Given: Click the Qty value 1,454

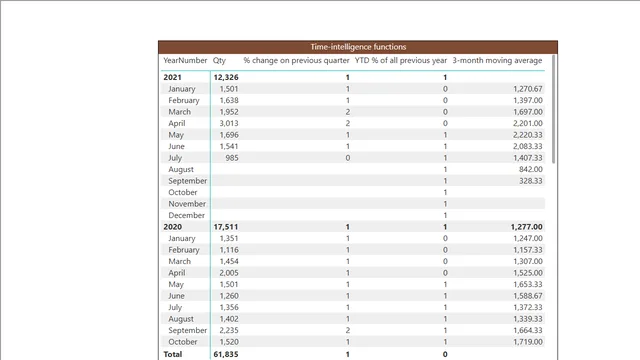Looking at the screenshot, I should coord(229,261).
